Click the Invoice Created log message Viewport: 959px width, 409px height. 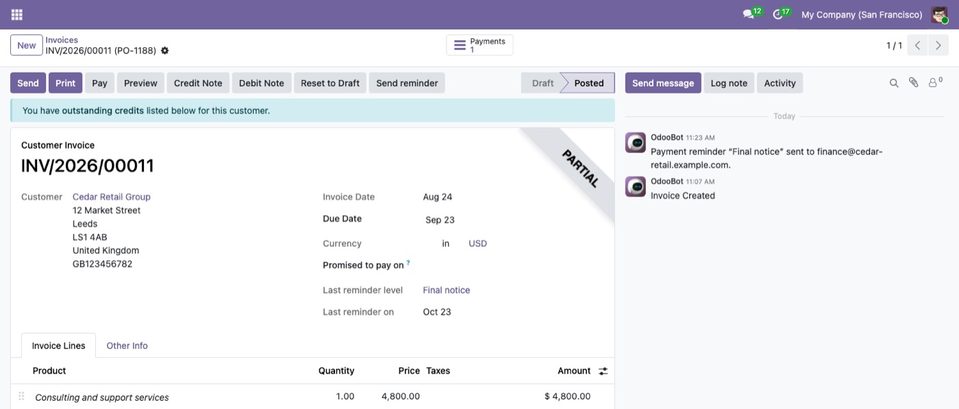[x=683, y=196]
